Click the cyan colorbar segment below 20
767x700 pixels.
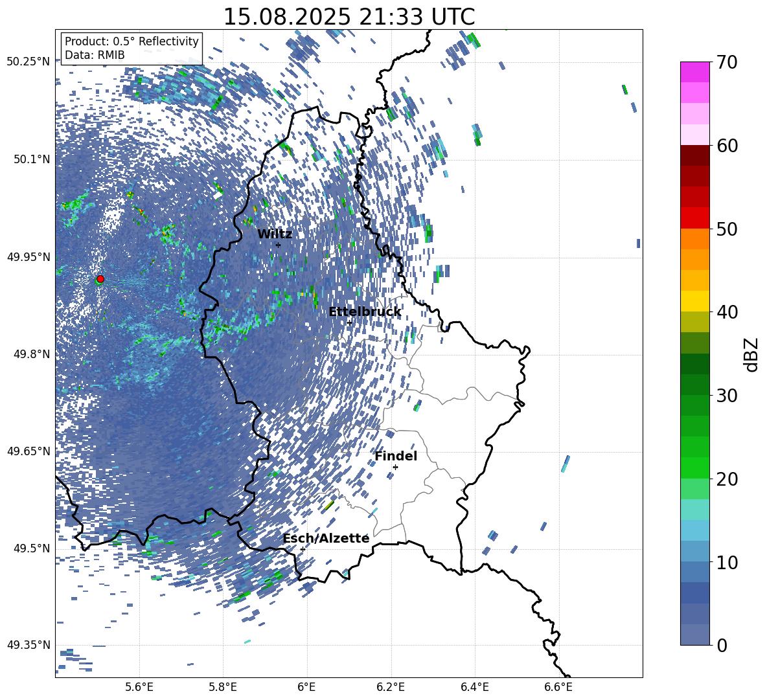point(694,510)
